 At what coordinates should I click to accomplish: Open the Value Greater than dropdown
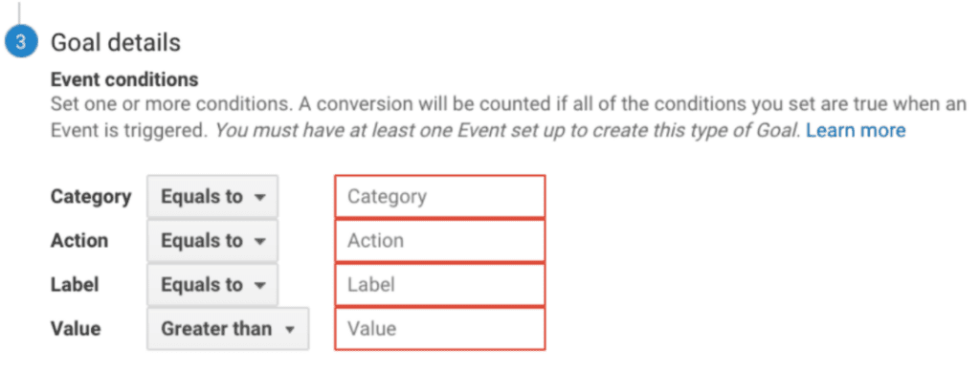click(228, 329)
